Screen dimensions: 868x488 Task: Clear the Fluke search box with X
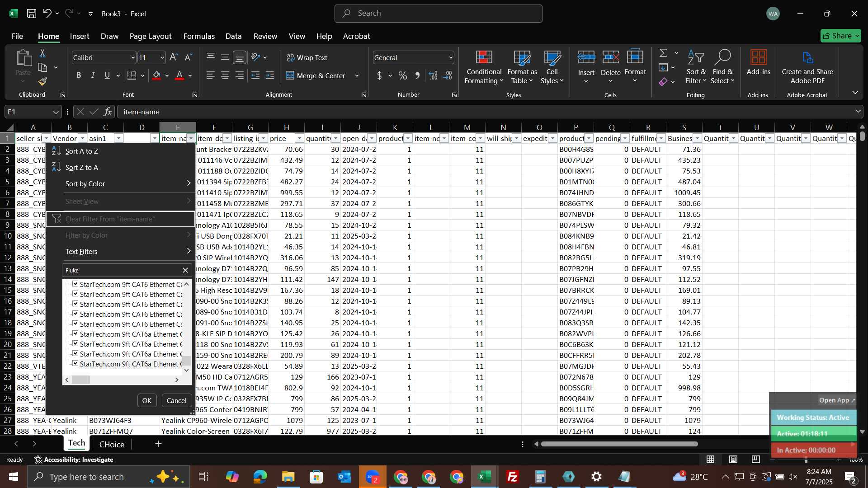[x=185, y=270]
